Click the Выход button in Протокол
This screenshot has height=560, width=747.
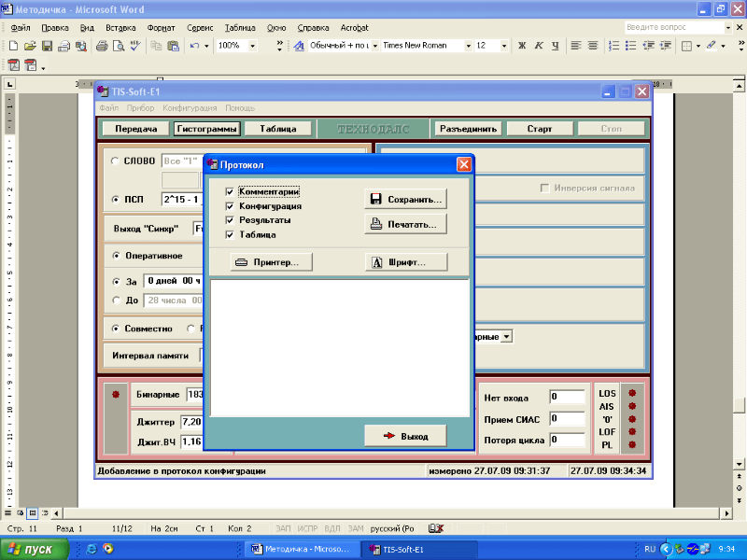click(405, 436)
